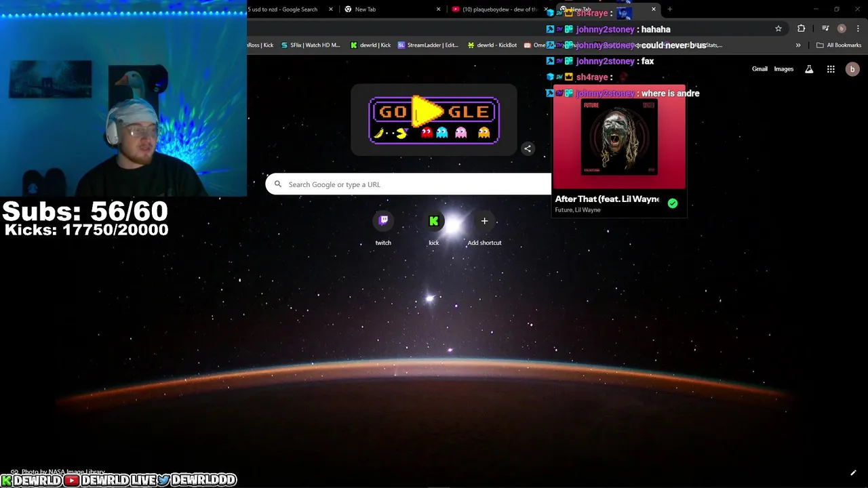This screenshot has height=488, width=868.
Task: Open 'dewrld | Kick' bookmark
Action: [x=370, y=45]
